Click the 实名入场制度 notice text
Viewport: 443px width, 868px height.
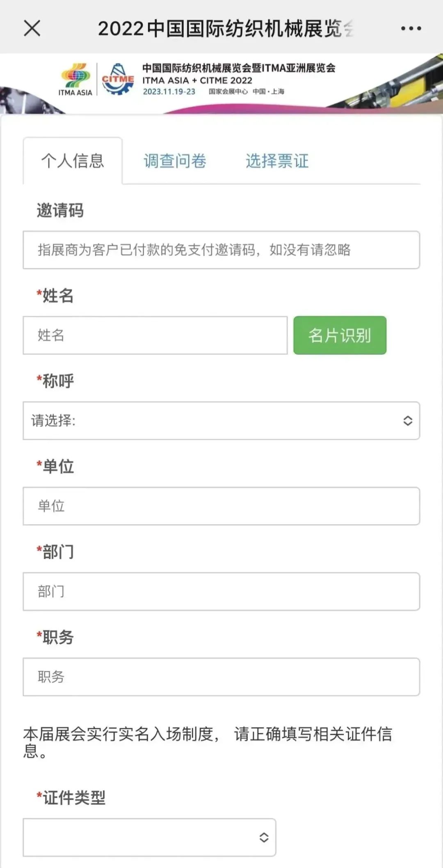pyautogui.click(x=208, y=742)
